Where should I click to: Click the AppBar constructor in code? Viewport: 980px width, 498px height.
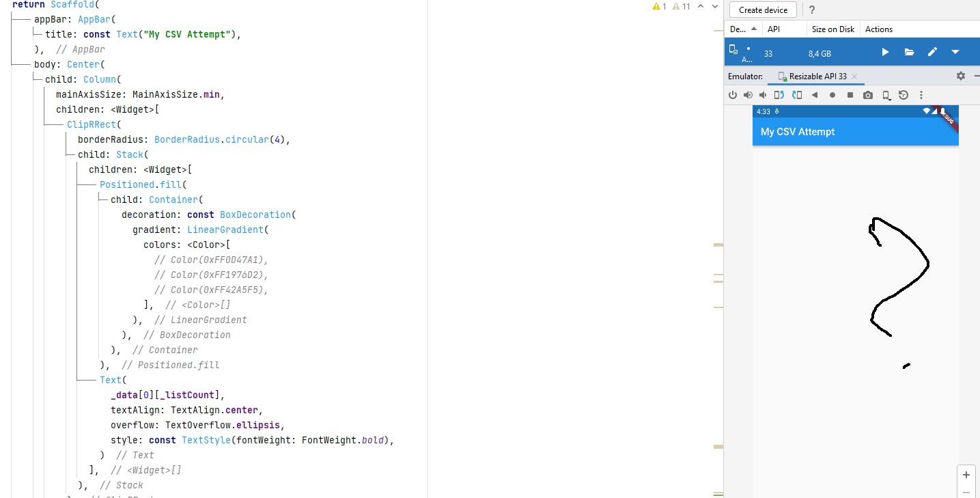point(94,19)
